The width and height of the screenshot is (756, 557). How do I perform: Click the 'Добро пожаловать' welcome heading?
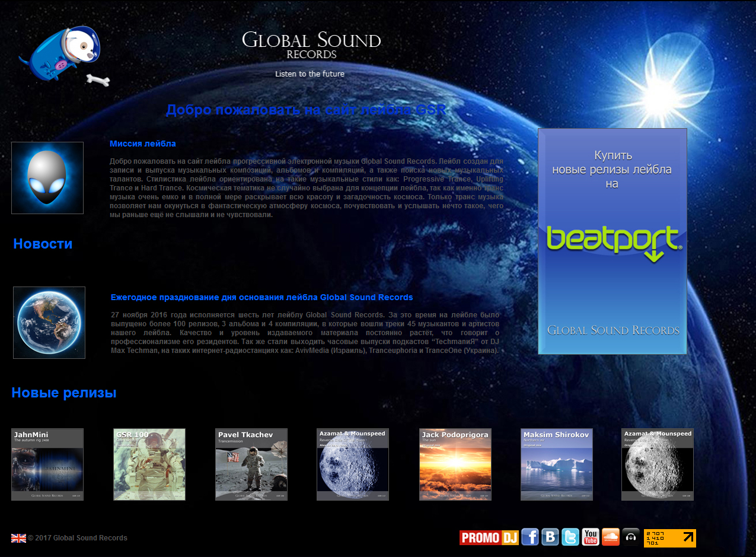point(306,110)
